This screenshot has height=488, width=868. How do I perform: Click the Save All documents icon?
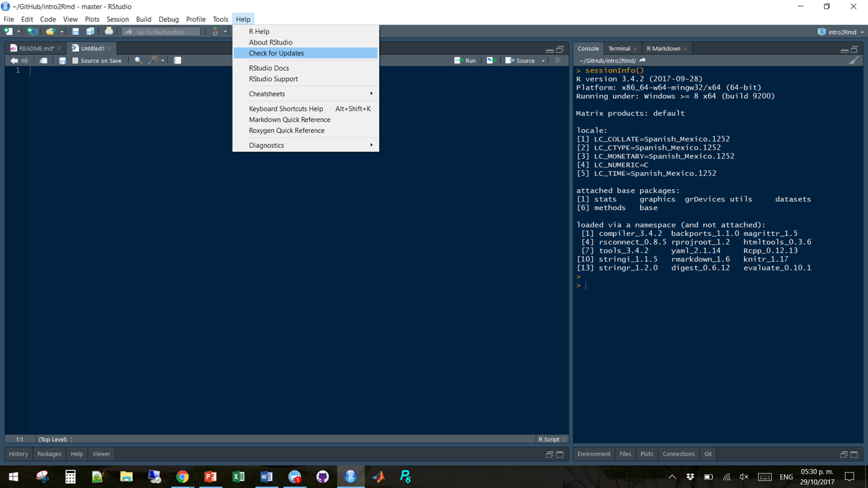[x=90, y=32]
